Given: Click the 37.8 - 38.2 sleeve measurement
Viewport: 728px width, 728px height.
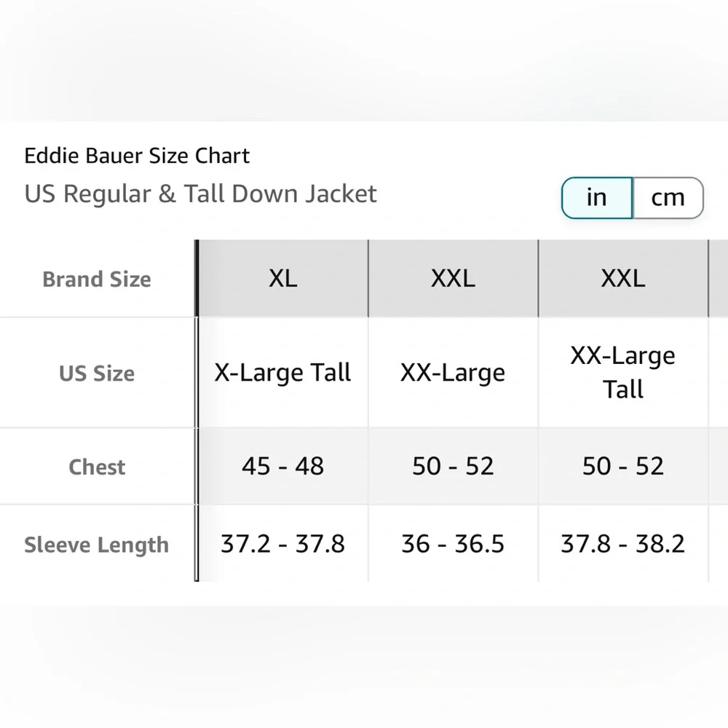Looking at the screenshot, I should click(x=622, y=545).
